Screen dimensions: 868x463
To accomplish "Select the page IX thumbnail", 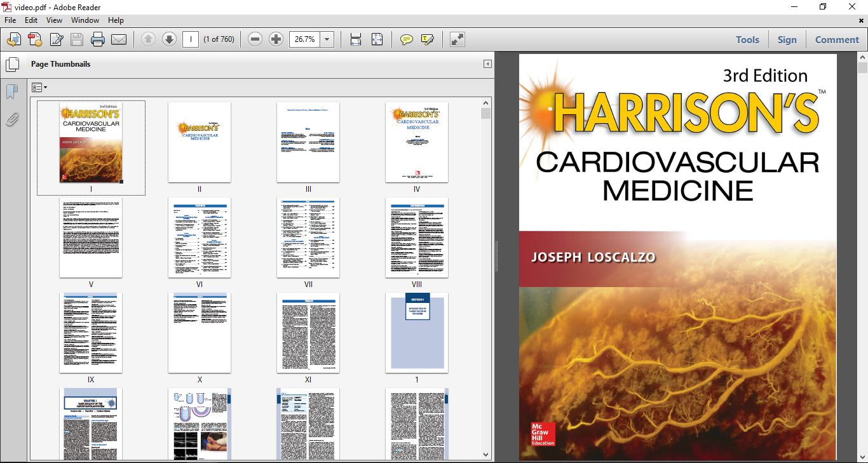I will pos(91,333).
